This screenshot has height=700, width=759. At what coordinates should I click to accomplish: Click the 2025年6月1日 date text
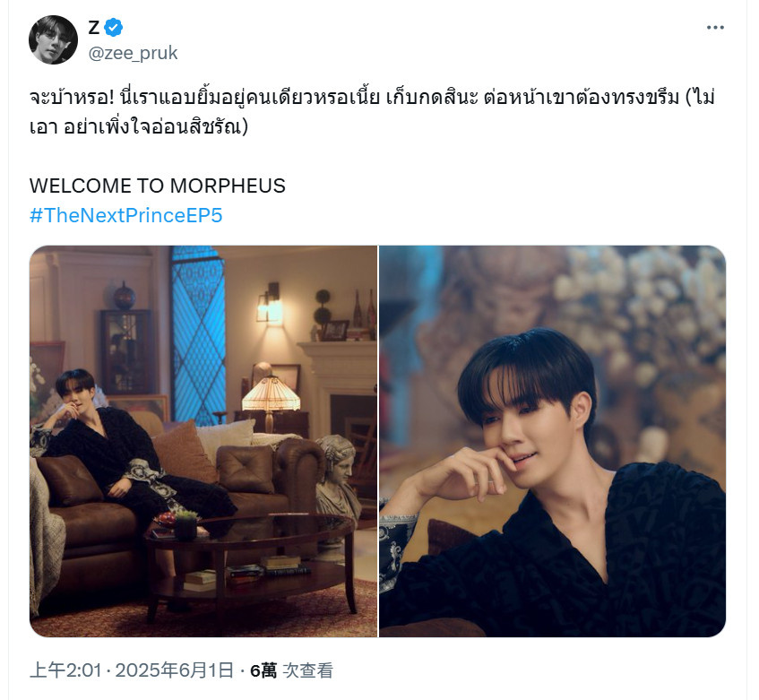(x=175, y=670)
